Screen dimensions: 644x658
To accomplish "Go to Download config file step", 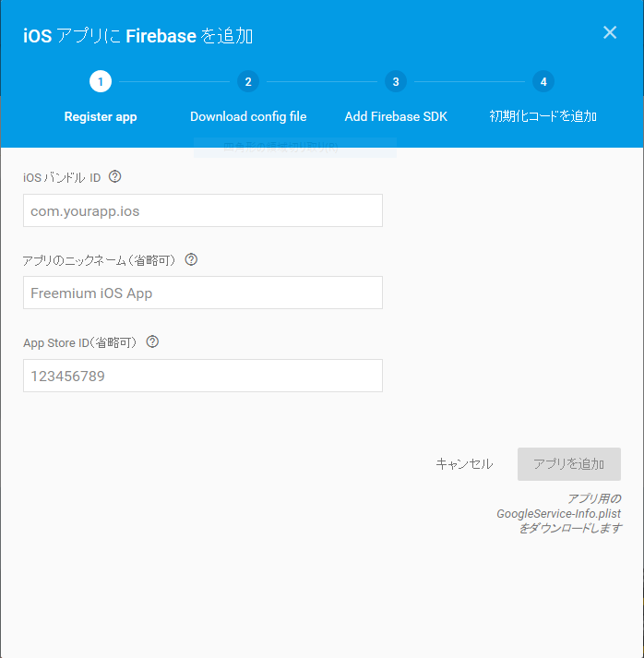I will coord(248,116).
